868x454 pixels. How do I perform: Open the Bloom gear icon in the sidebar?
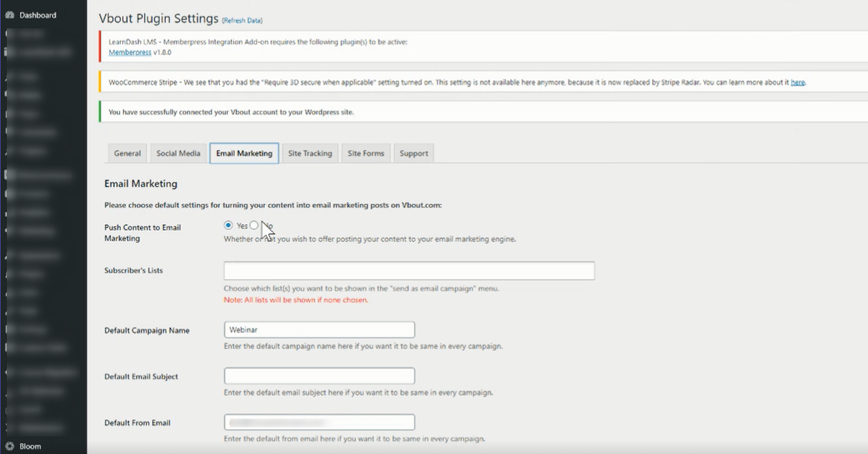9,446
